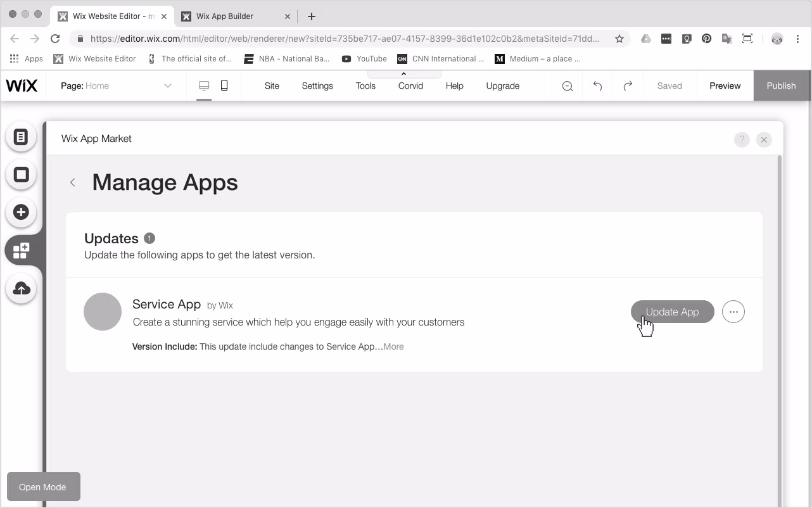Open the Corvid menu
Image resolution: width=812 pixels, height=508 pixels.
click(x=410, y=86)
